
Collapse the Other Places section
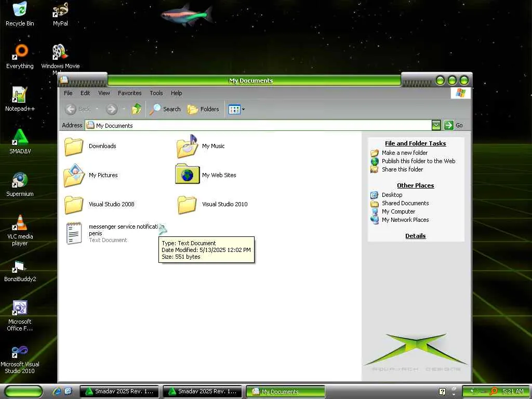coord(415,185)
